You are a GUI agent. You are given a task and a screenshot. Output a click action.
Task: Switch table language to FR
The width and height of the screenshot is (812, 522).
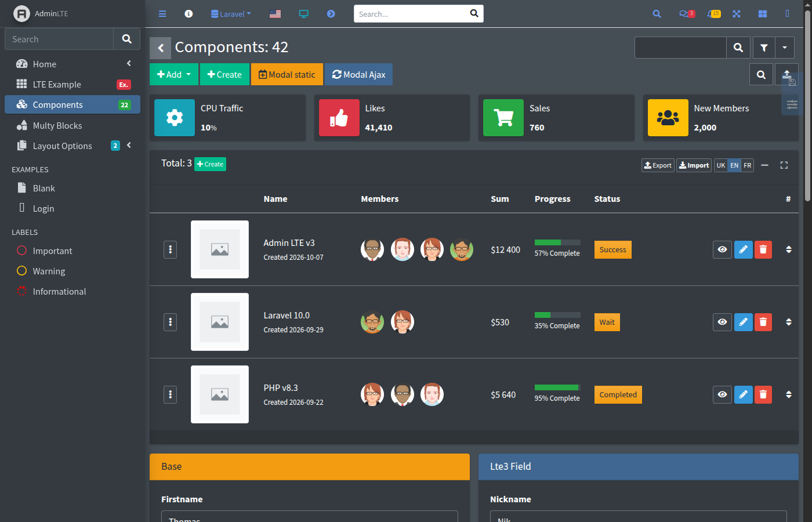point(748,165)
